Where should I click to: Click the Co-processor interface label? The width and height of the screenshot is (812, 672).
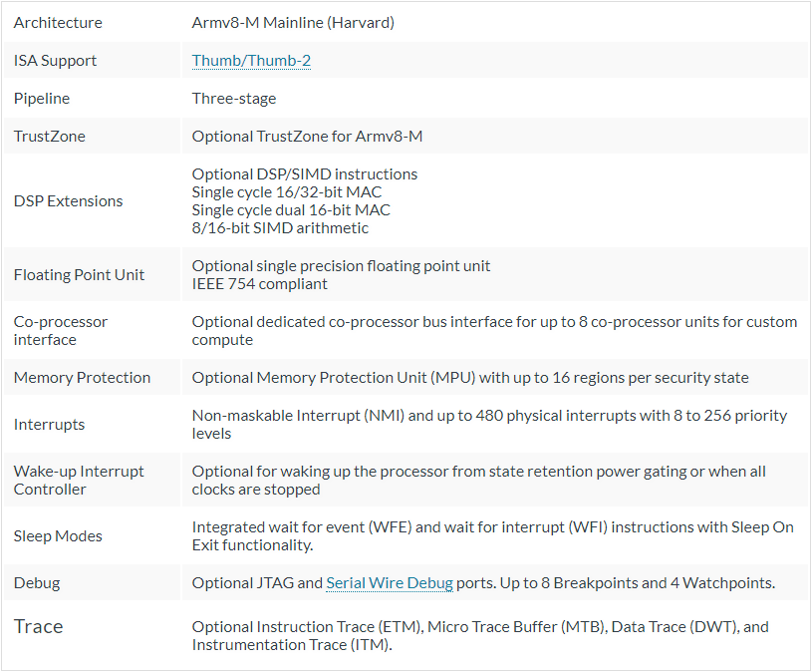[61, 331]
